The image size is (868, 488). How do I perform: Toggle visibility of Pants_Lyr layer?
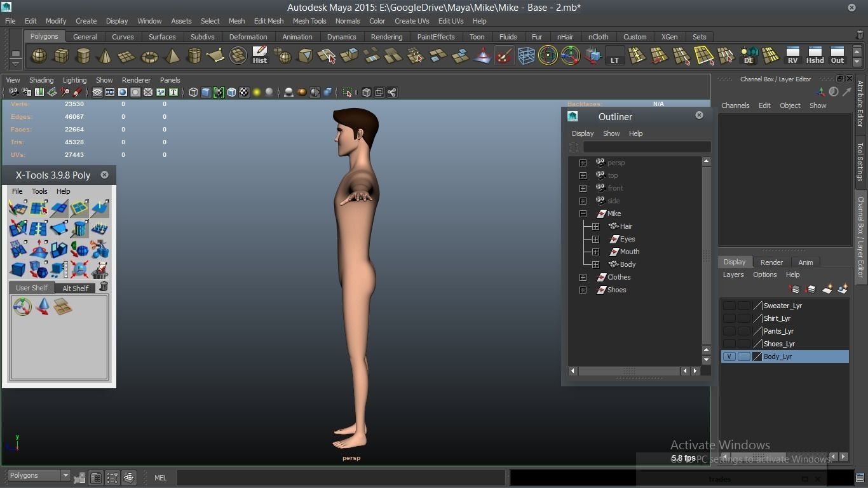pyautogui.click(x=729, y=331)
